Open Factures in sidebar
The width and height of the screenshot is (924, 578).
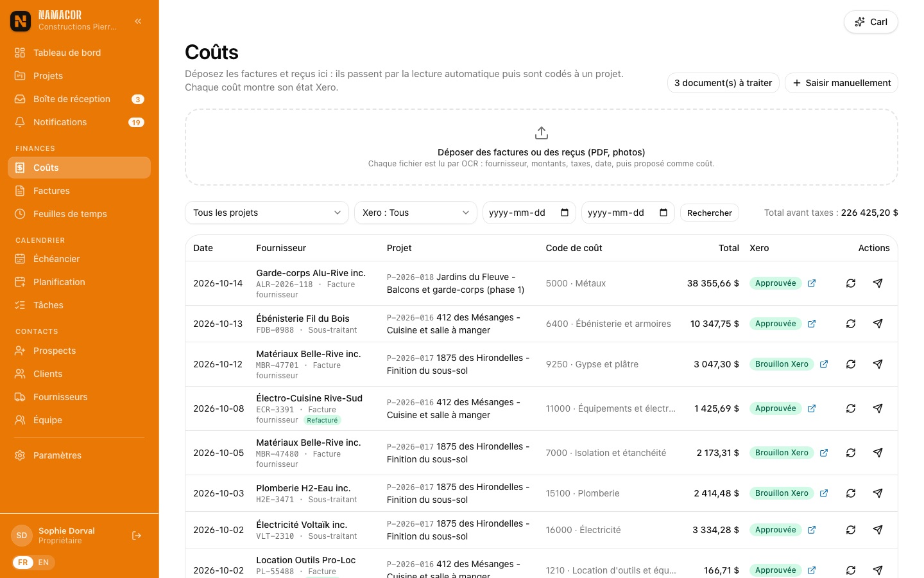[x=79, y=191]
